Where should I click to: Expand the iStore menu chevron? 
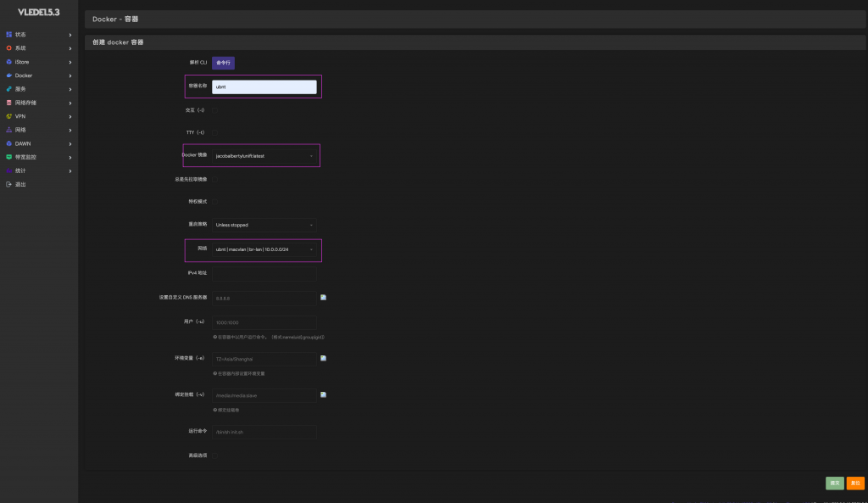(70, 62)
